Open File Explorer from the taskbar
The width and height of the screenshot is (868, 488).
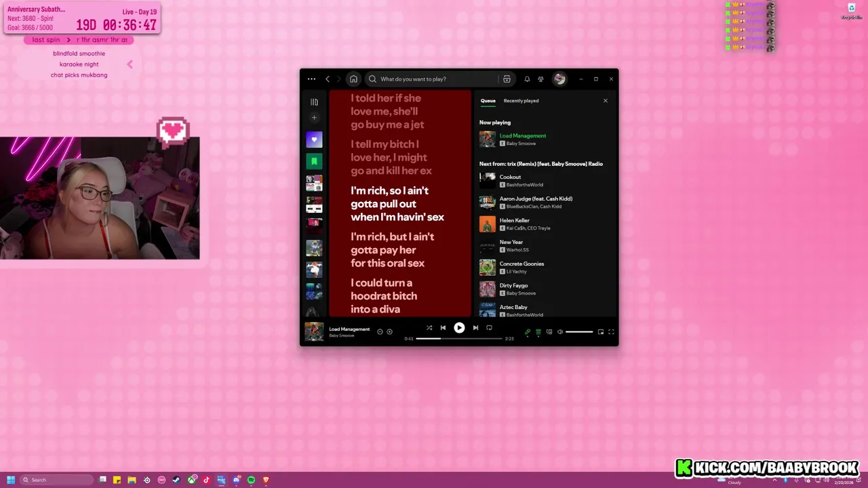(132, 480)
